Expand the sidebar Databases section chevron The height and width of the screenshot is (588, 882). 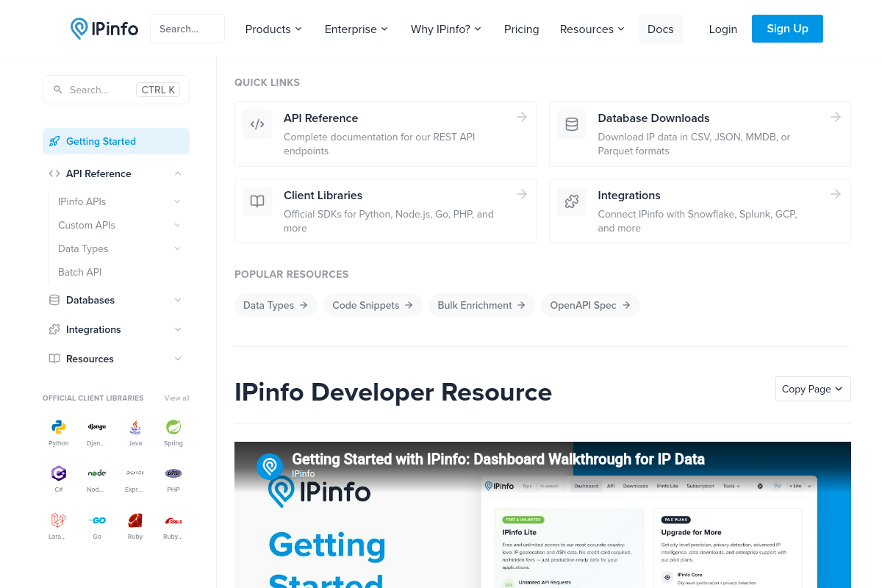(x=178, y=300)
